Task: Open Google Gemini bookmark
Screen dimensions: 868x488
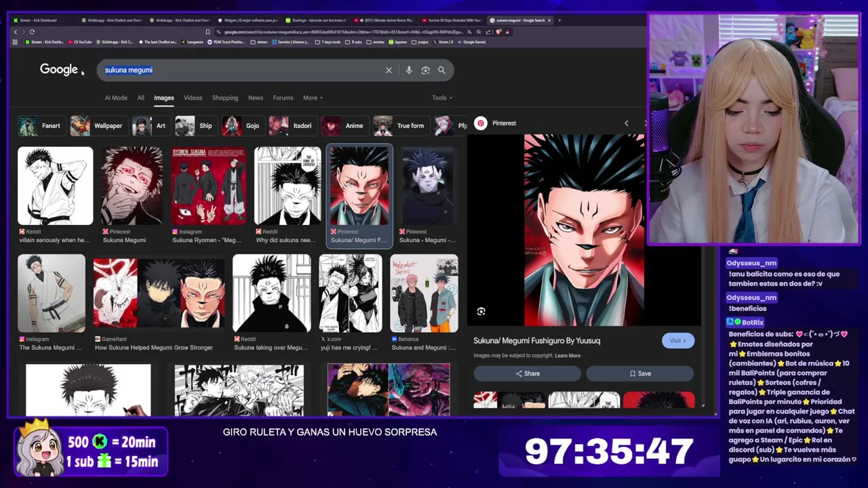Action: click(471, 42)
